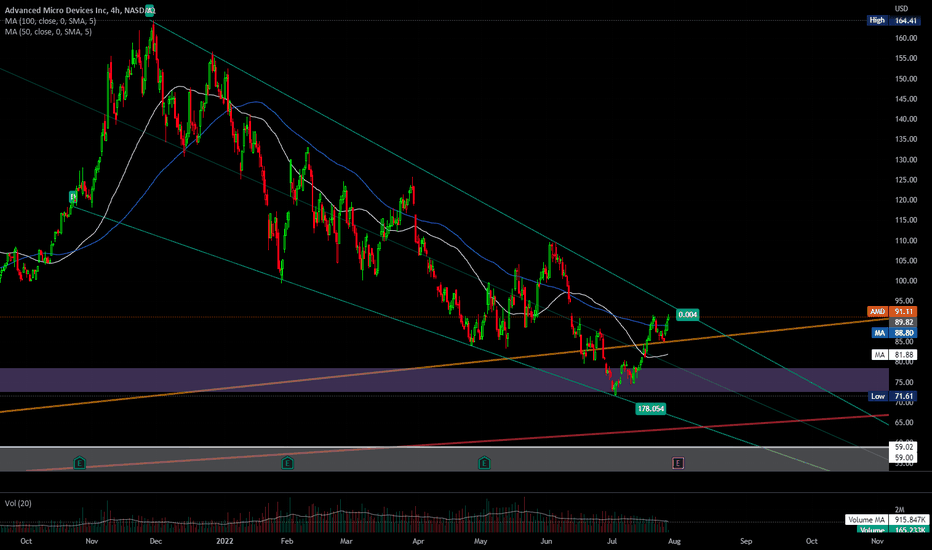
Task: Click the Sep label on time axis
Action: pos(746,541)
